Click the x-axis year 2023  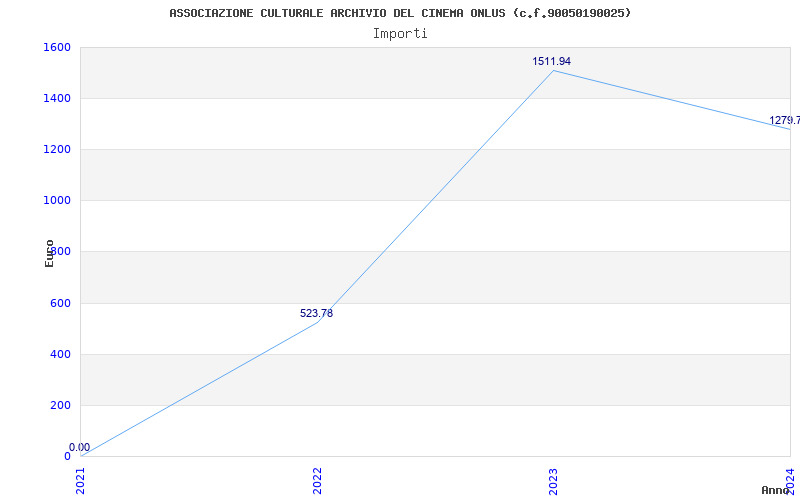click(554, 481)
